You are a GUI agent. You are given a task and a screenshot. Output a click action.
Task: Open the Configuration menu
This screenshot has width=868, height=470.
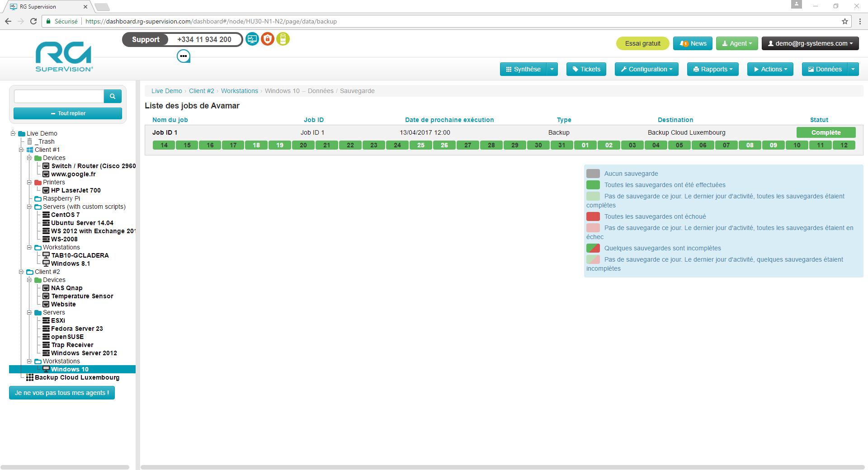646,69
